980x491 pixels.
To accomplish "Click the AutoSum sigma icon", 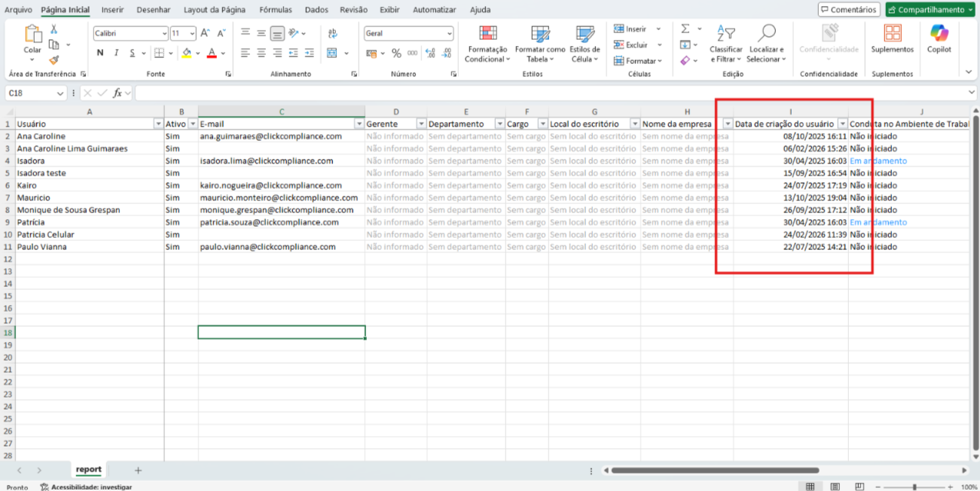I will [x=685, y=29].
